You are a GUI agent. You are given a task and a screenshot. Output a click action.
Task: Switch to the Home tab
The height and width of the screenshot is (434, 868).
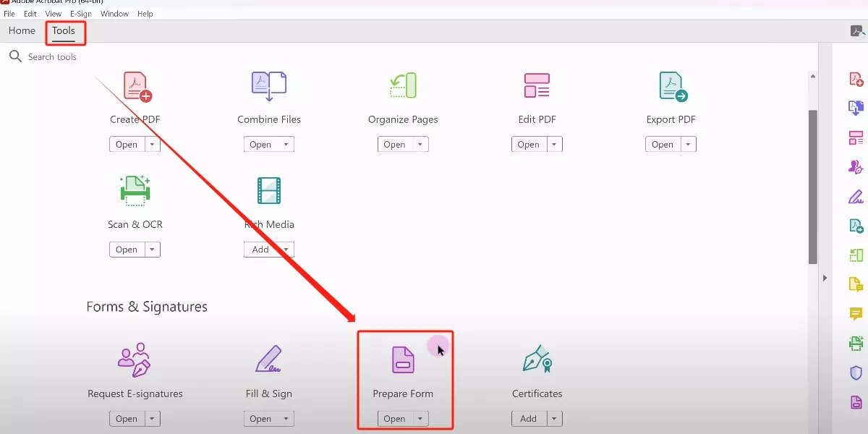click(22, 30)
